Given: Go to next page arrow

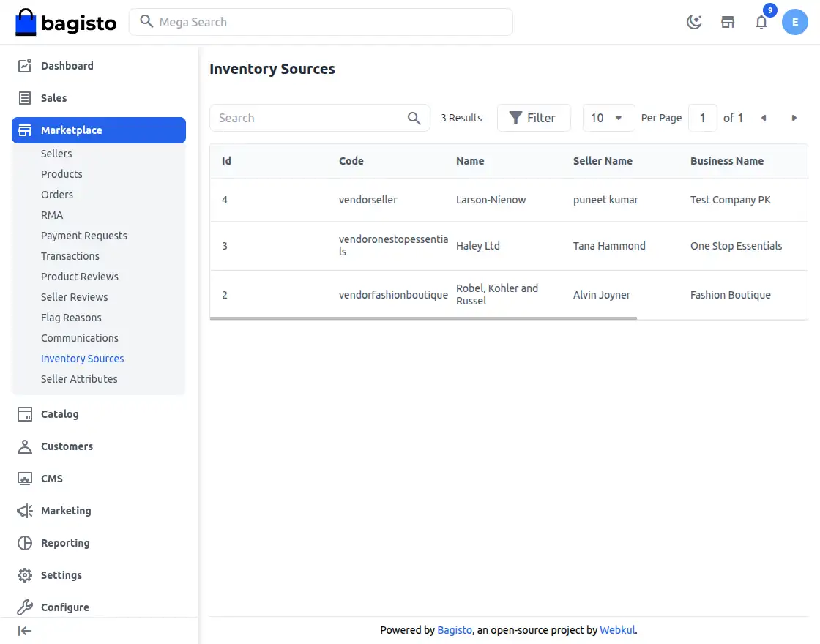Looking at the screenshot, I should point(794,118).
